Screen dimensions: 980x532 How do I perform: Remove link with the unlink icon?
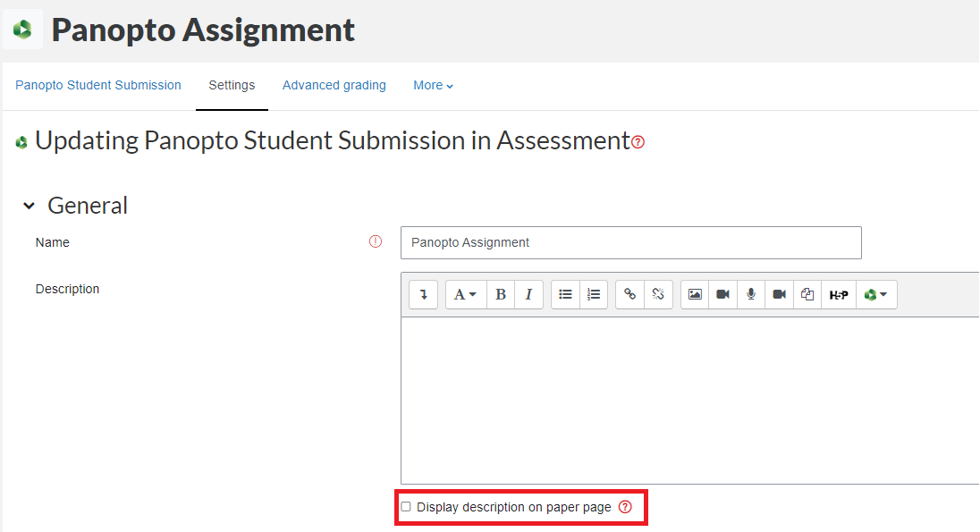coord(658,294)
